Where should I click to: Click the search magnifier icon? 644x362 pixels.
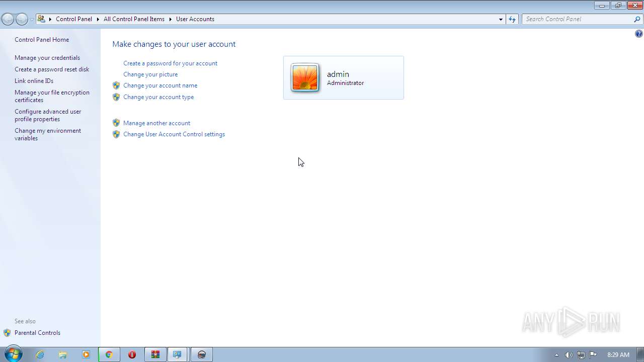(x=637, y=19)
